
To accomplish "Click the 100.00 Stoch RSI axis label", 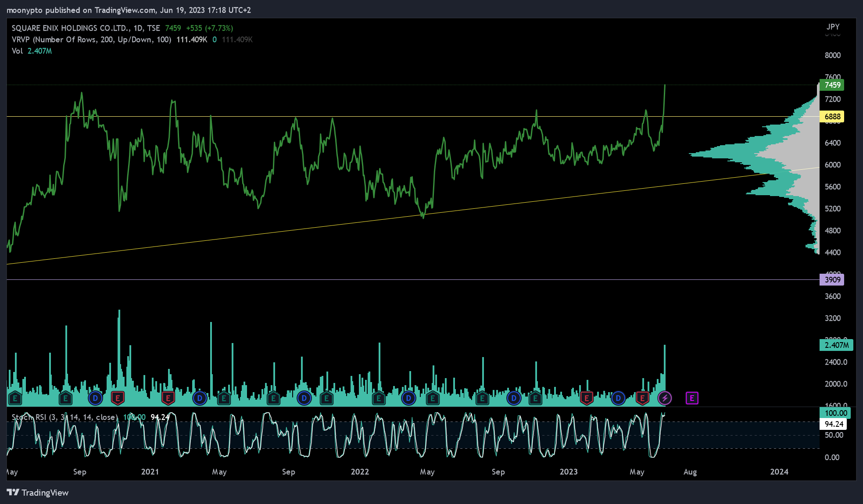I will (x=835, y=413).
